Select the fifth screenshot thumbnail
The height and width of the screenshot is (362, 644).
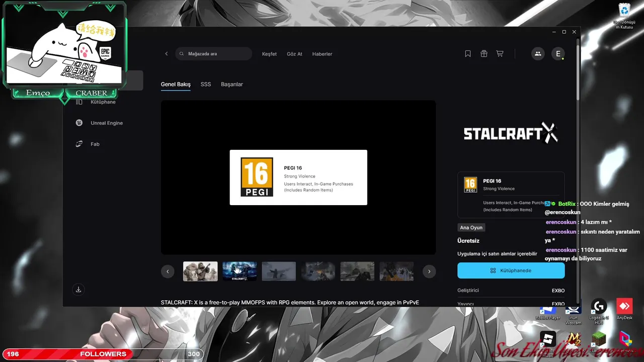[x=357, y=271]
